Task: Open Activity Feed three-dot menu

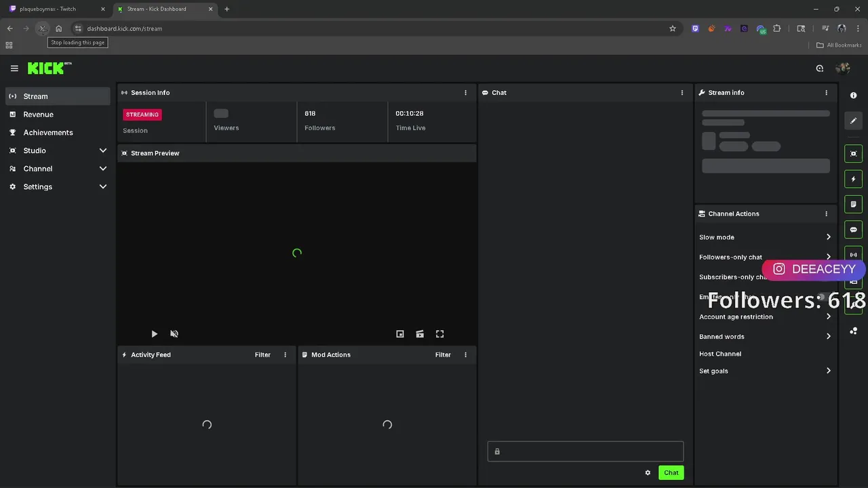Action: point(285,354)
